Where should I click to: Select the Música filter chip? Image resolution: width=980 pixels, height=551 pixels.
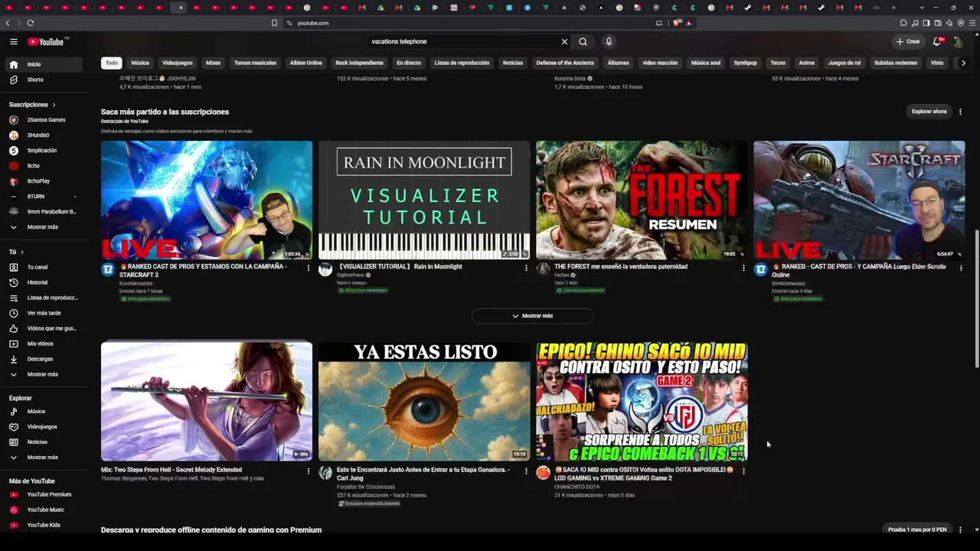[140, 63]
